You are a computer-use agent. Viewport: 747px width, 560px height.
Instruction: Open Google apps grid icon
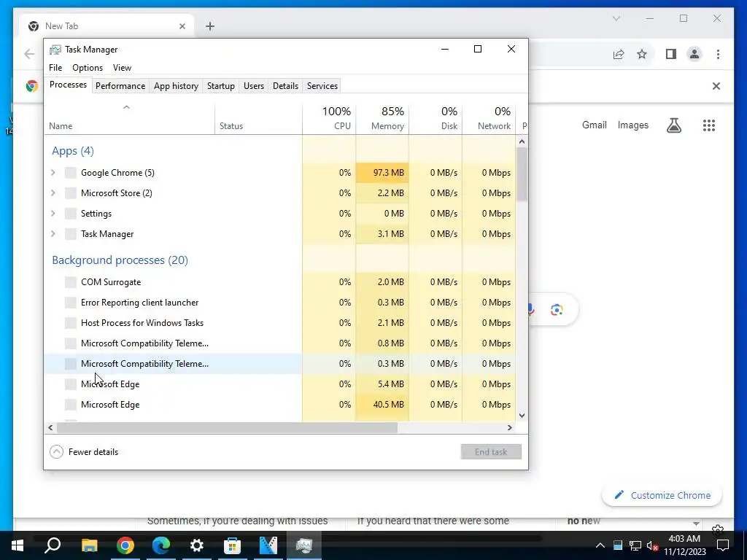click(709, 125)
